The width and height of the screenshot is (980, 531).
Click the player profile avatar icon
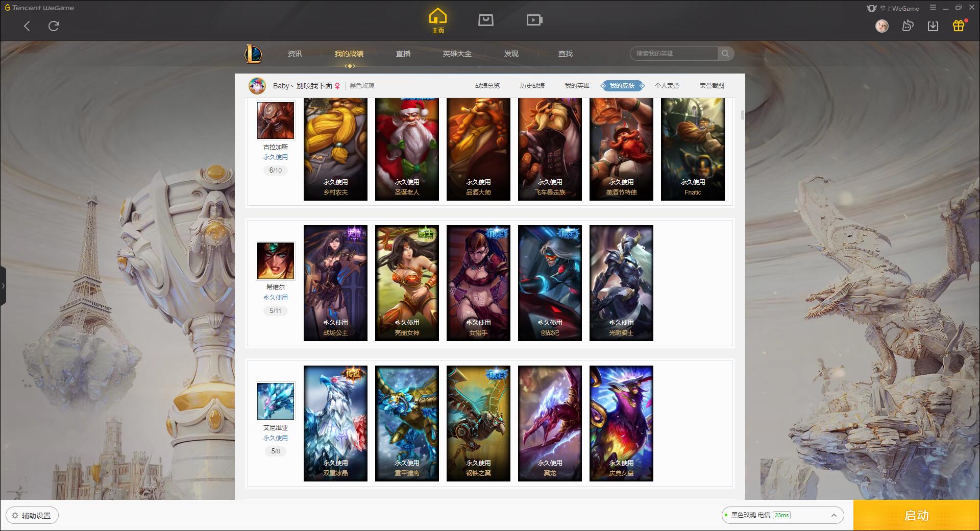(x=257, y=86)
